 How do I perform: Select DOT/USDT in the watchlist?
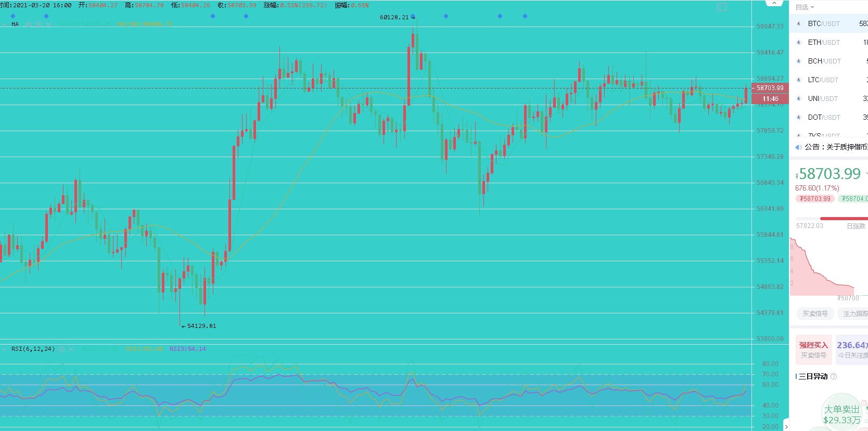pos(828,117)
